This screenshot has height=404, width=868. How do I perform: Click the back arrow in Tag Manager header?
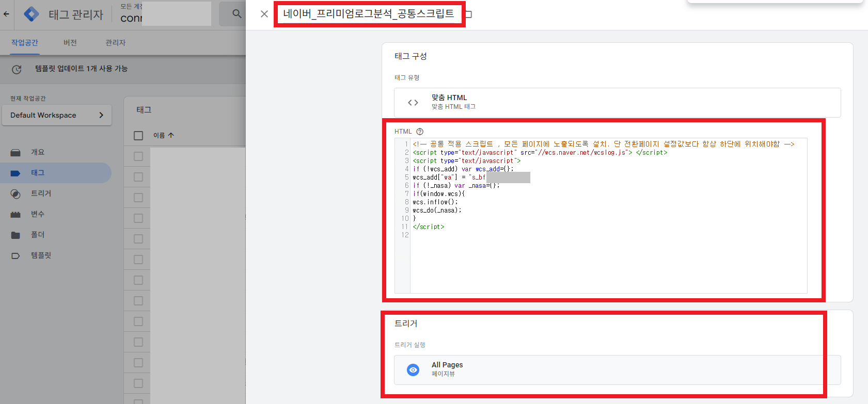coord(6,14)
